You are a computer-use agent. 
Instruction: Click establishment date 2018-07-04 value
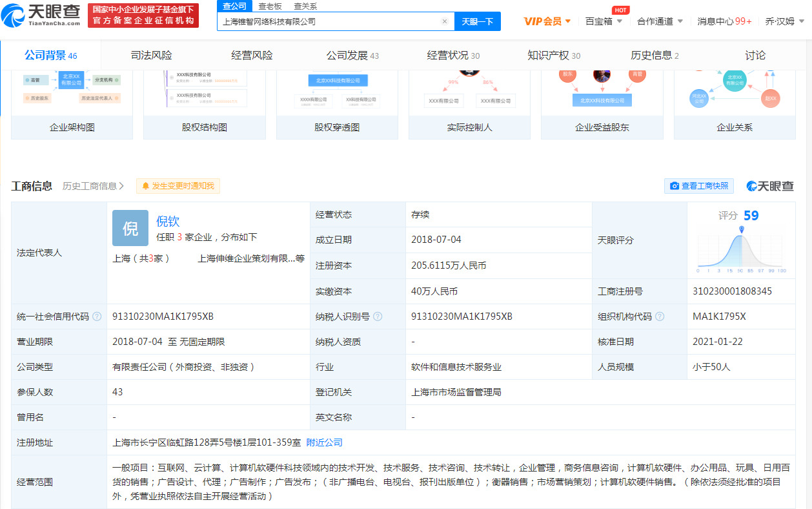[x=436, y=240]
